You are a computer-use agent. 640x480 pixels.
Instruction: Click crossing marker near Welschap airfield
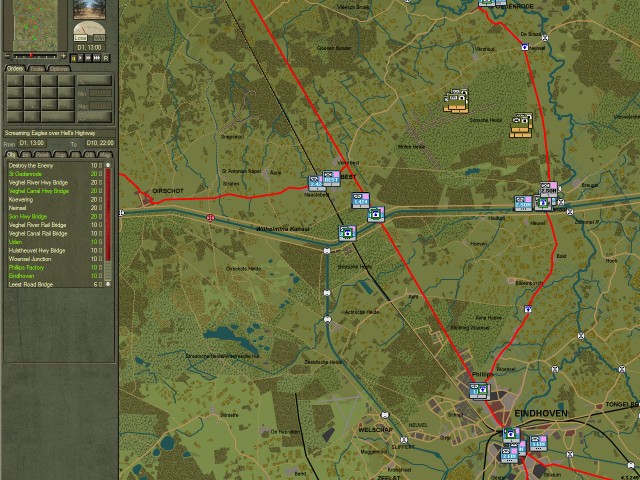[384, 415]
